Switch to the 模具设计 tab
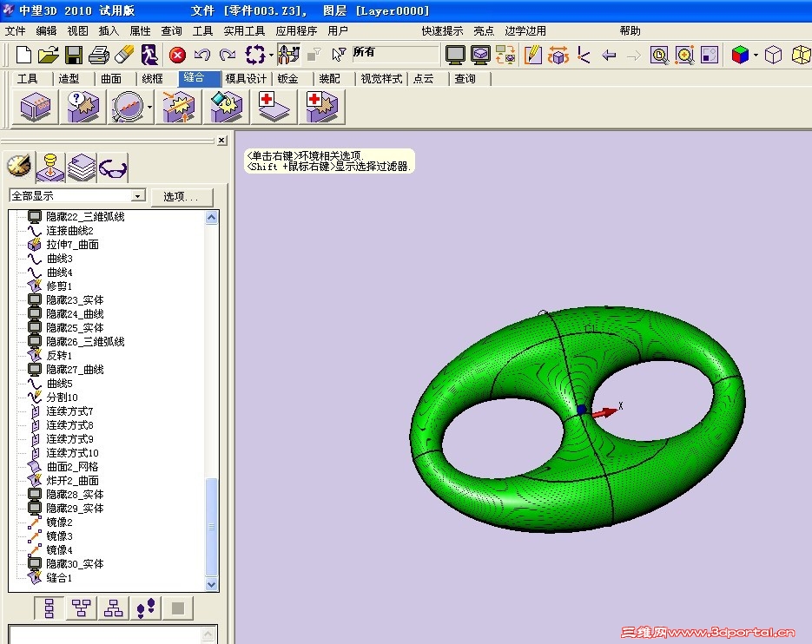This screenshot has width=812, height=644. click(246, 79)
